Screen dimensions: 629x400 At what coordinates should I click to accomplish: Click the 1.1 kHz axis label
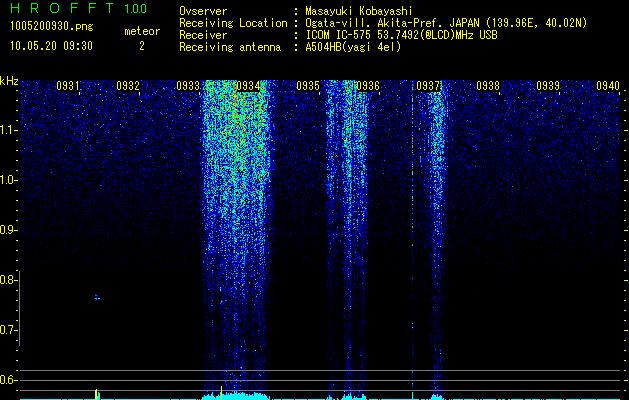point(7,130)
